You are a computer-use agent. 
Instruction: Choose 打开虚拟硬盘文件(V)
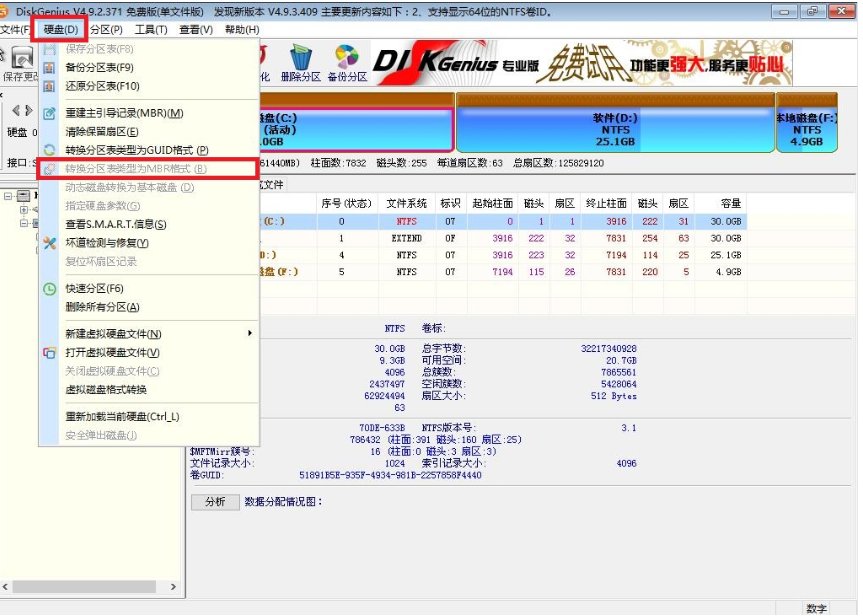149,353
